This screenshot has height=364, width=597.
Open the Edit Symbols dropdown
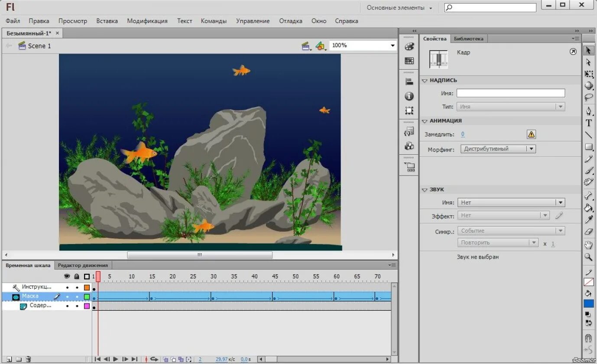[321, 46]
